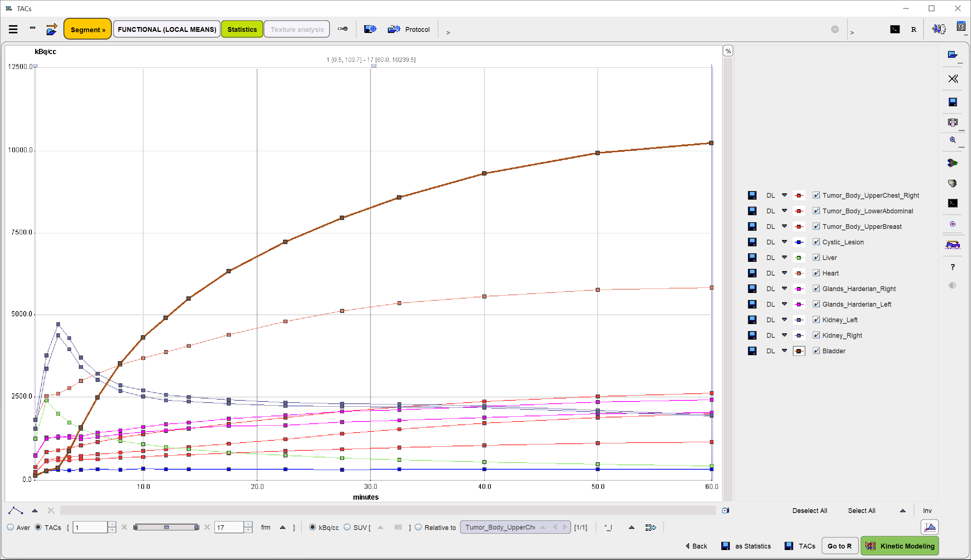Click the Kinetic Modeling button
971x560 pixels.
tap(900, 546)
